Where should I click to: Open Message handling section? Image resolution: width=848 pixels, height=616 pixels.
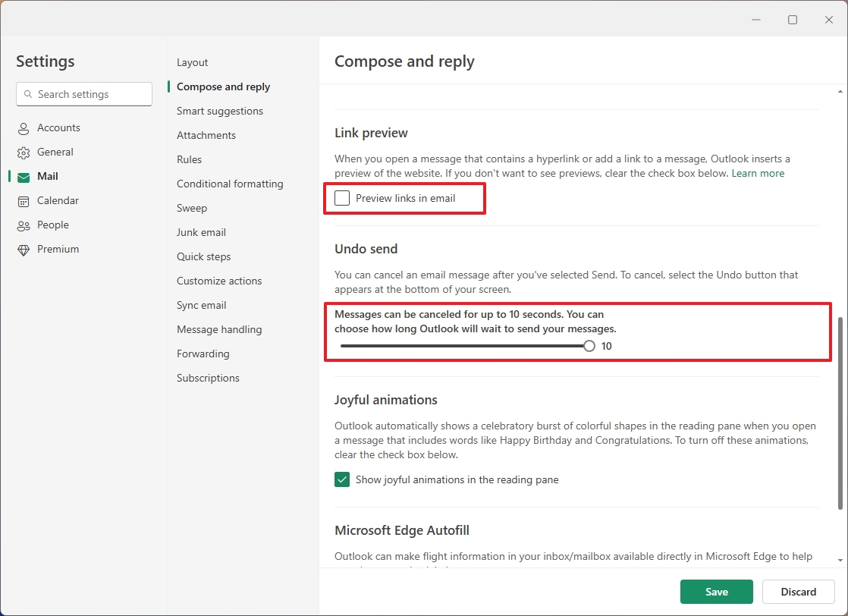coord(219,329)
